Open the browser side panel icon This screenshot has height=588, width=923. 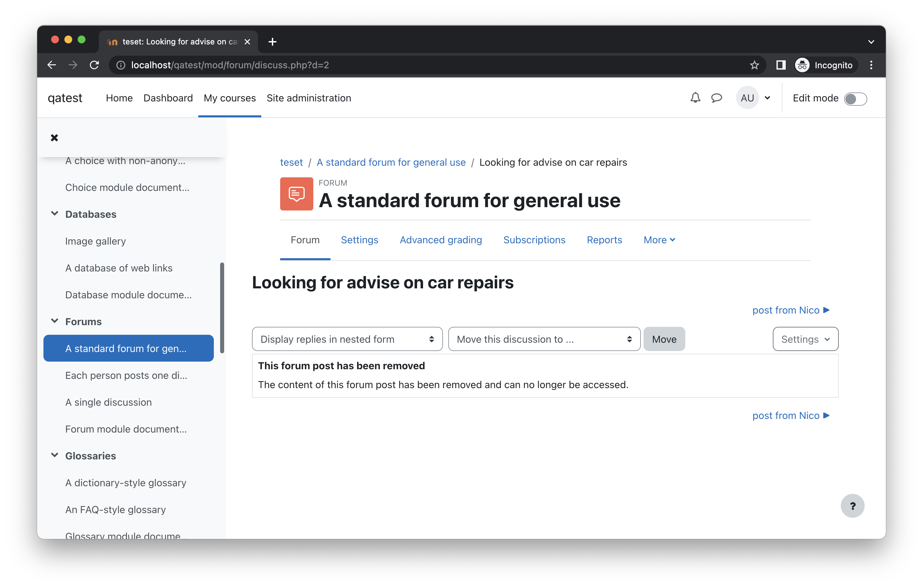point(781,65)
